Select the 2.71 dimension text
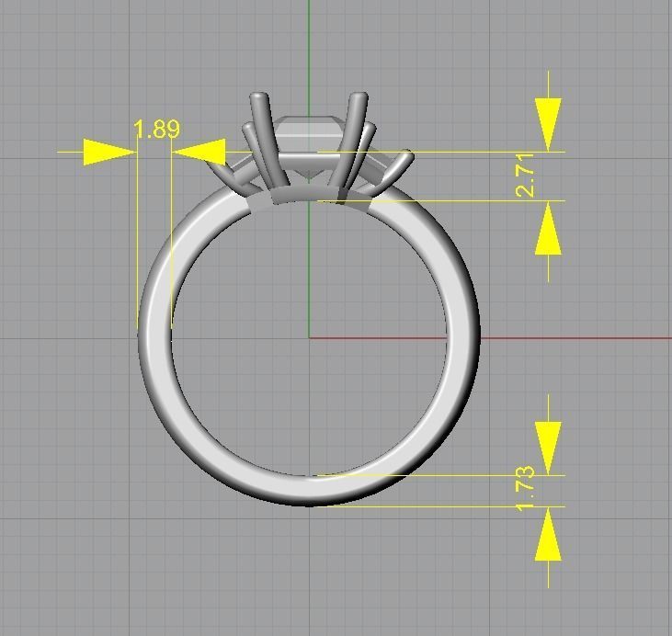 pos(525,175)
